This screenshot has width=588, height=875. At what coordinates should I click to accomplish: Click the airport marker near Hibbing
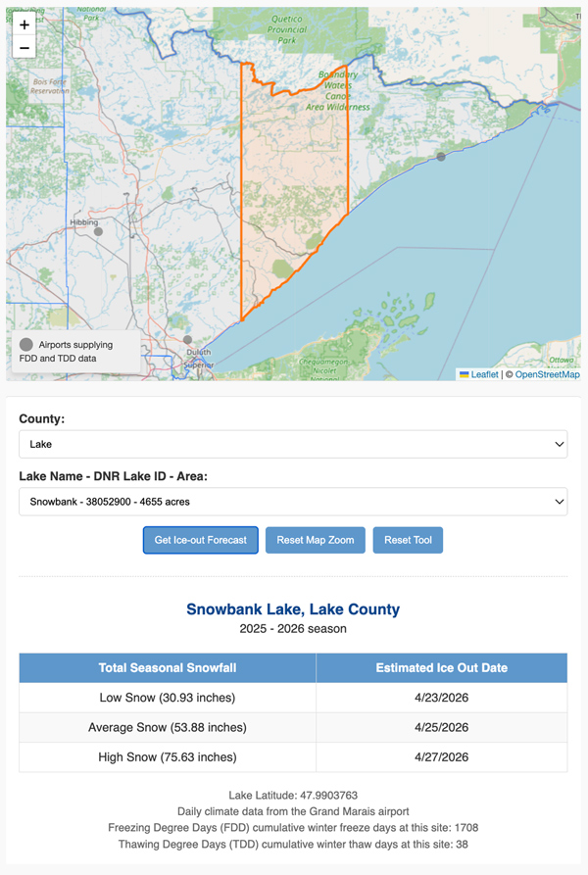tap(98, 232)
